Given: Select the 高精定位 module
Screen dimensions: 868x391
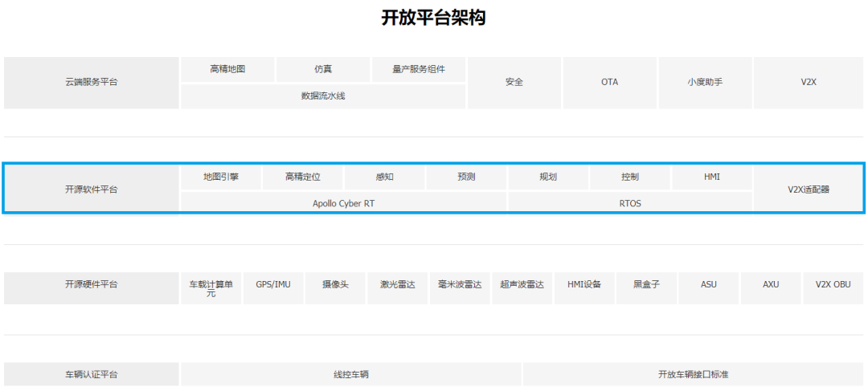Looking at the screenshot, I should [303, 177].
